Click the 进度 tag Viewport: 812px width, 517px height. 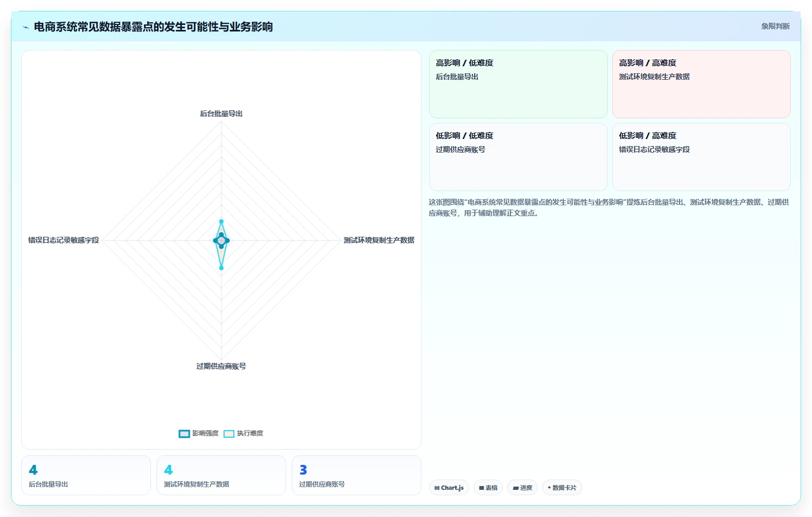523,488
